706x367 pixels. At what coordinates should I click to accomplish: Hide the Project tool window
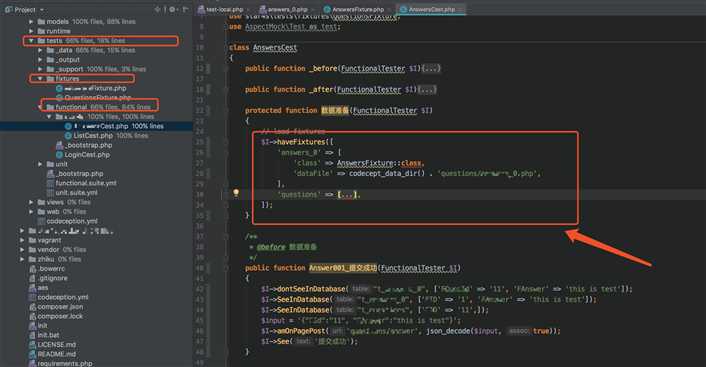coord(185,9)
